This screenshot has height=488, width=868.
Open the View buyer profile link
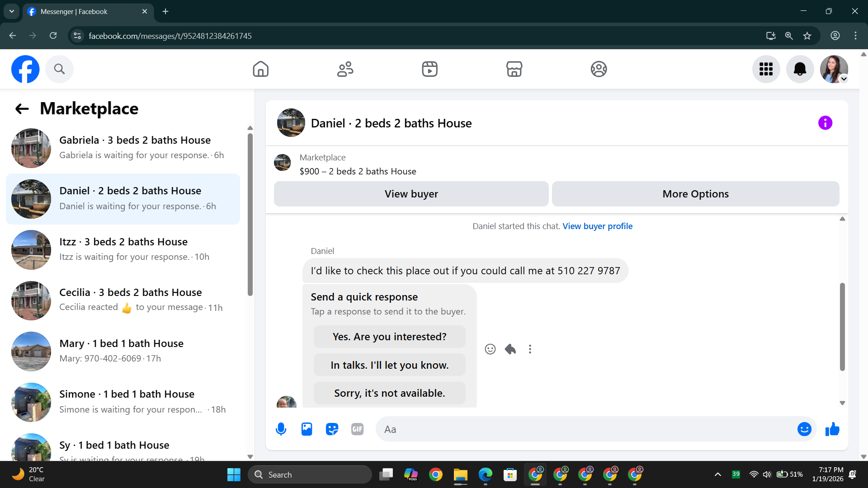pyautogui.click(x=597, y=226)
